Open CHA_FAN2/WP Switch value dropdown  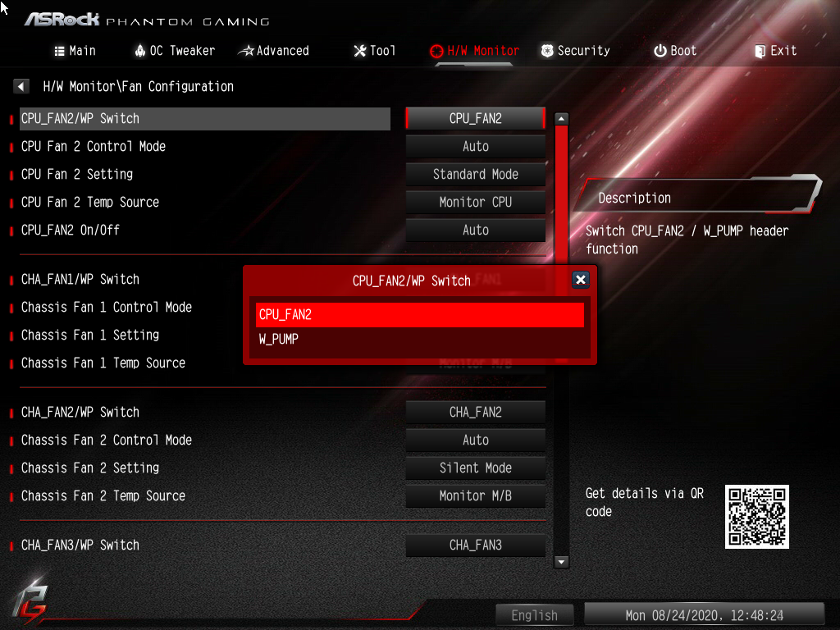[476, 412]
